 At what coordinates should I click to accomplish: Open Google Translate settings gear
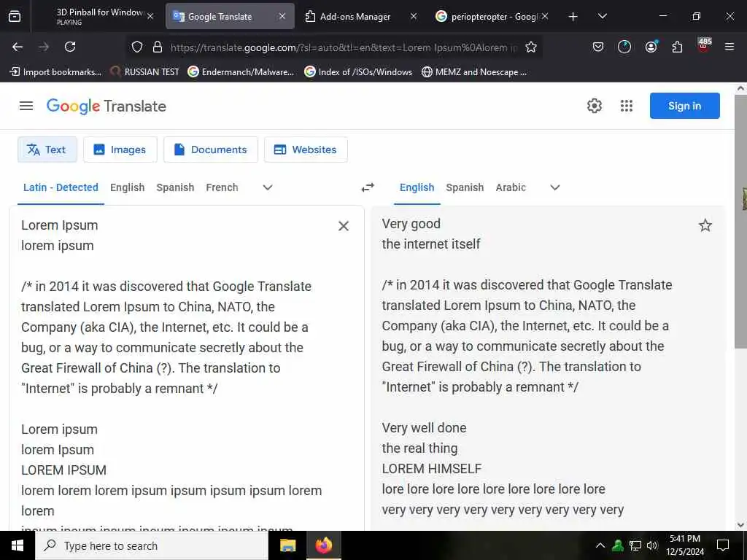pos(594,106)
